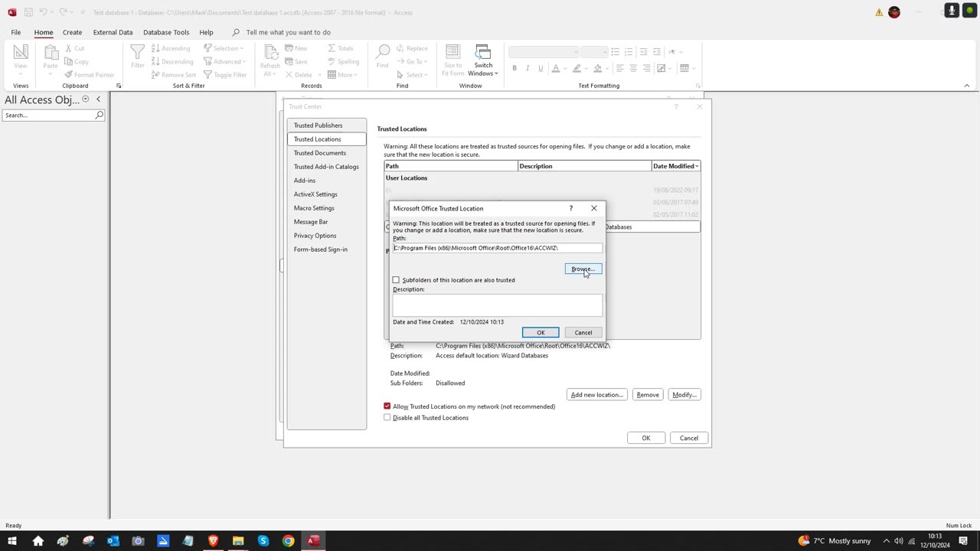980x551 pixels.
Task: Switch to the External Data tab
Action: coord(113,32)
